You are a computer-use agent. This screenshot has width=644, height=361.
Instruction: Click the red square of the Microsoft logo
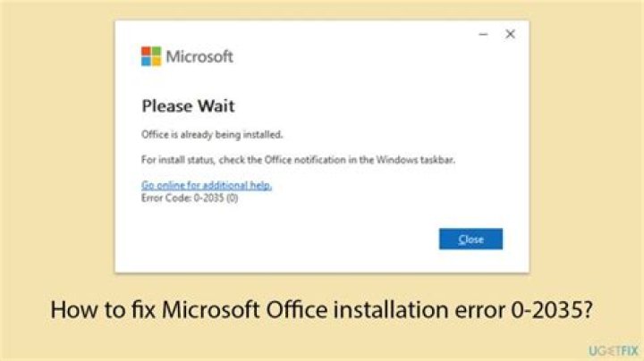[x=146, y=51]
